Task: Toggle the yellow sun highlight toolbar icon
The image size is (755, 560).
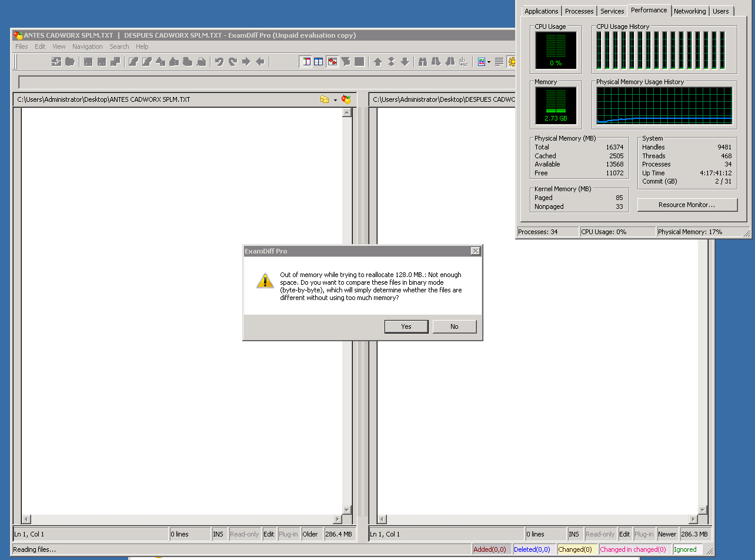Action: click(511, 61)
